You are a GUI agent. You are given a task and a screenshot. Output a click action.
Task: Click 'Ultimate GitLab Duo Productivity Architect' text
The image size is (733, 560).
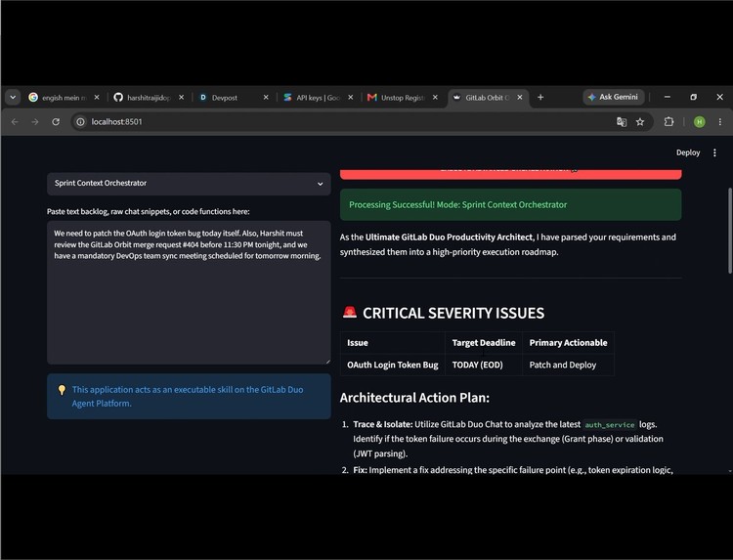pyautogui.click(x=449, y=237)
